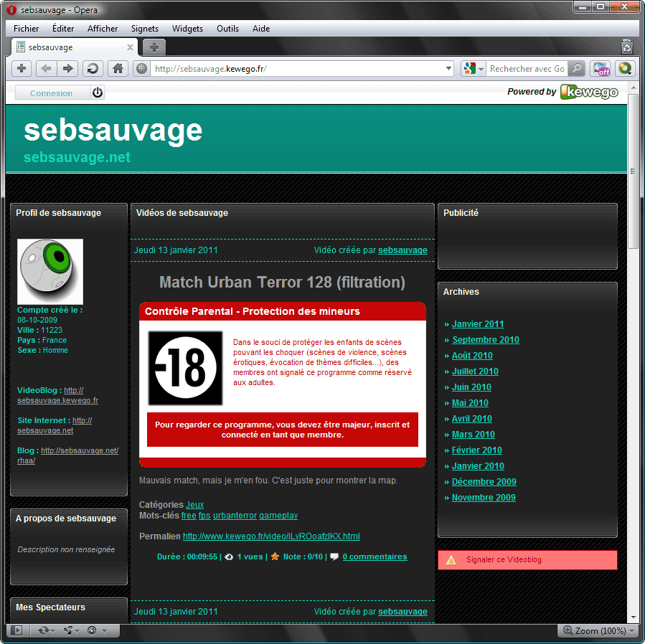Click the Jeux category link
645x644 pixels.
point(194,505)
